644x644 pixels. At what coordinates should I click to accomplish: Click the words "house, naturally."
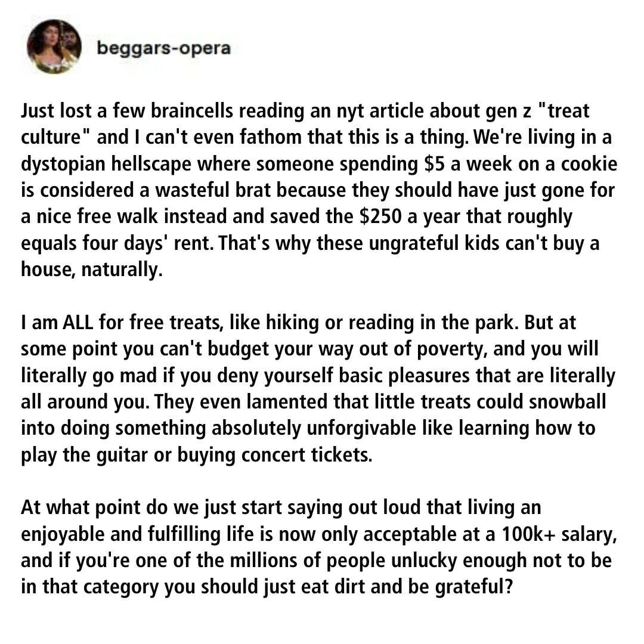click(x=91, y=270)
